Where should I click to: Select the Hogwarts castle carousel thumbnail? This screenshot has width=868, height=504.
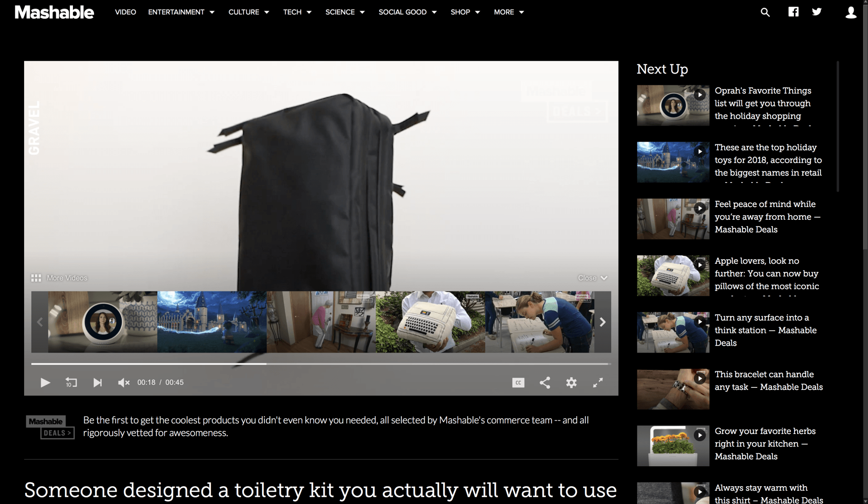click(212, 322)
